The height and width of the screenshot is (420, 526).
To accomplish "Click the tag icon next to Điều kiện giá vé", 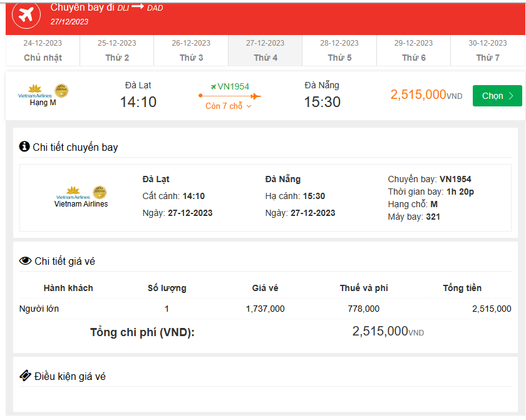I will (25, 376).
